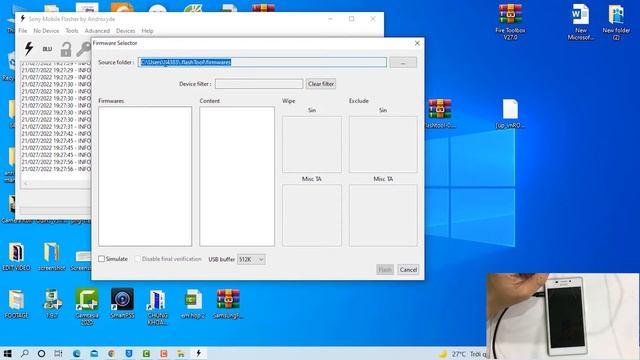Image resolution: width=640 pixels, height=360 pixels.
Task: Click the BLU bootloader unlock icon
Action: click(47, 49)
